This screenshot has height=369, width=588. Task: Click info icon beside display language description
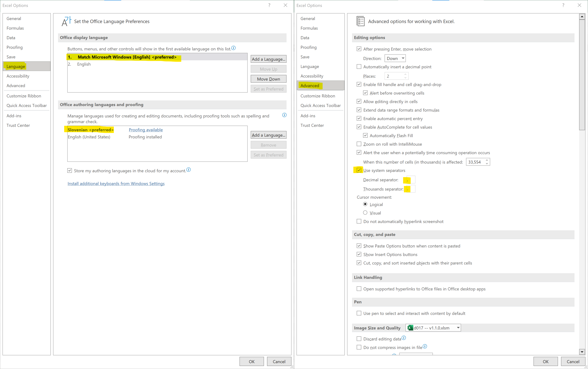point(233,48)
